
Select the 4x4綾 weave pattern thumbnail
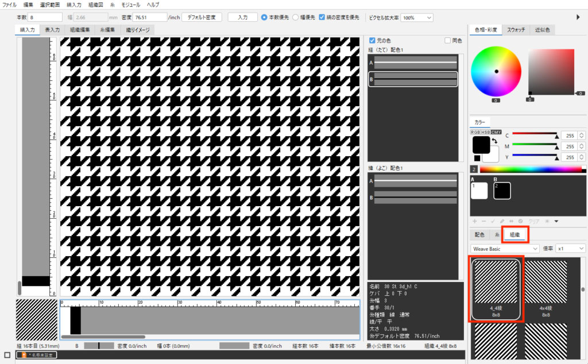[546, 288]
